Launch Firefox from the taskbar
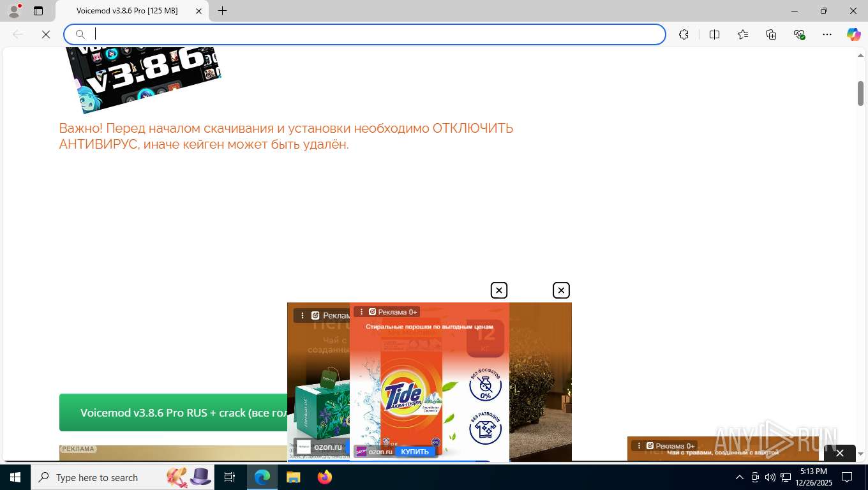 [x=324, y=477]
